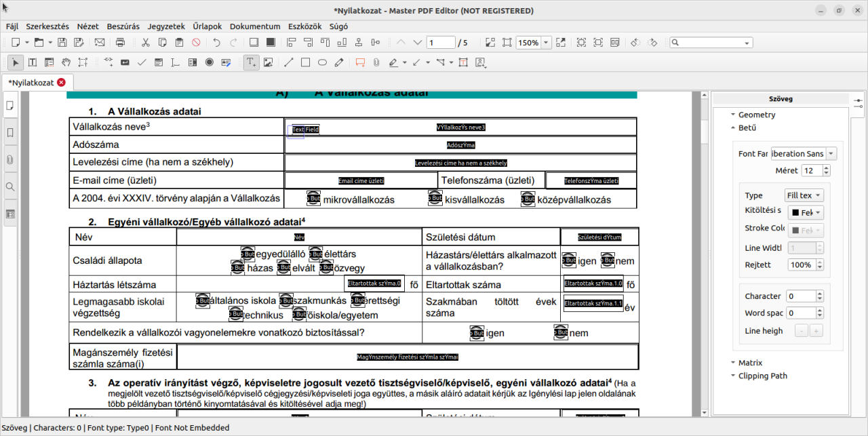
Task: Select the Edit Forms tool
Action: [49, 62]
